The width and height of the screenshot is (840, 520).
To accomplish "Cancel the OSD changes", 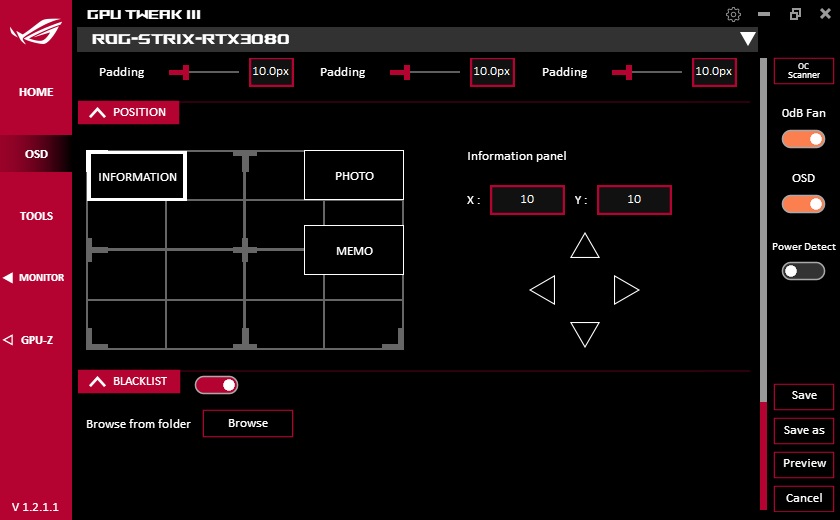I will 804,499.
